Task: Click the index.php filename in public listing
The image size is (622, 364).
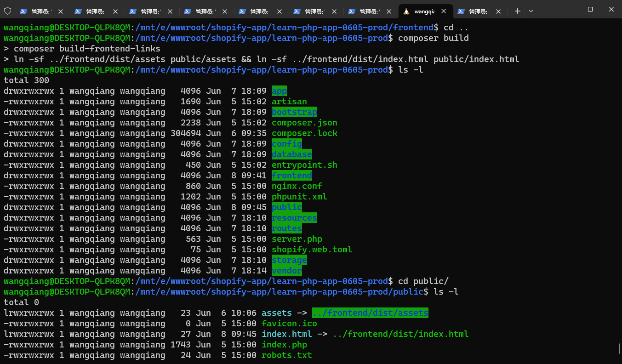Action: pos(284,345)
